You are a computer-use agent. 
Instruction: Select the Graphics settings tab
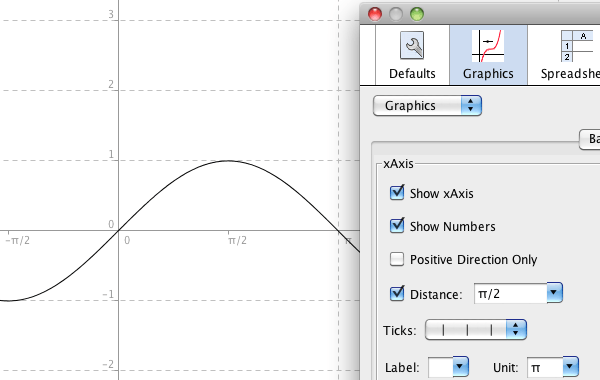coord(488,55)
